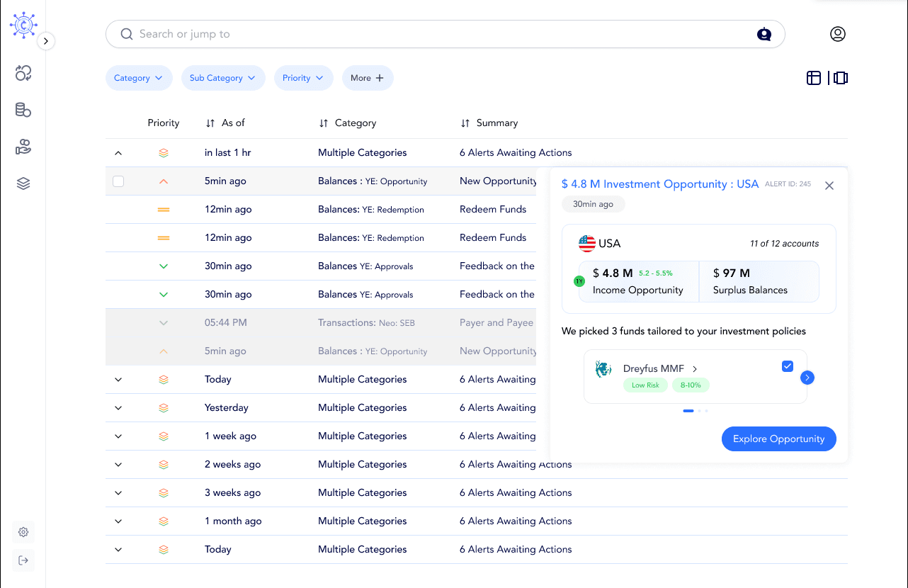Open the settings gear in sidebar
Image resolution: width=908 pixels, height=588 pixels.
pyautogui.click(x=23, y=532)
